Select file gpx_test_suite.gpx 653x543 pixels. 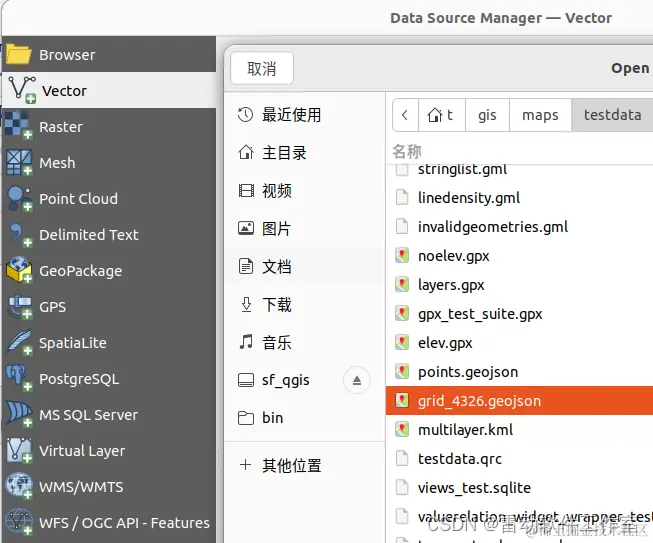point(519,314)
